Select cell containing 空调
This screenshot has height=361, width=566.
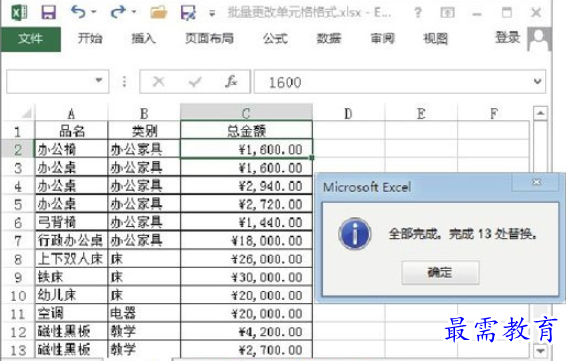coord(71,313)
